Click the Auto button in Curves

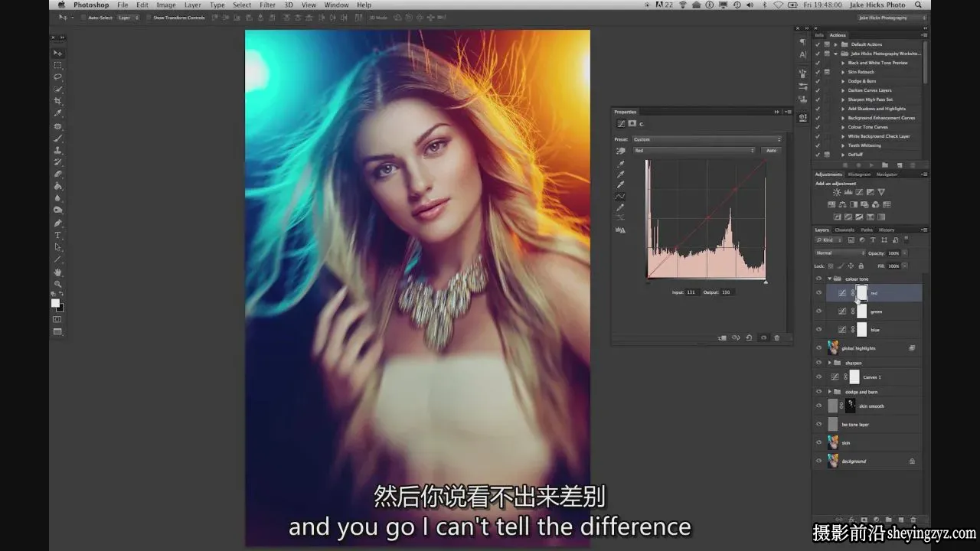(771, 151)
